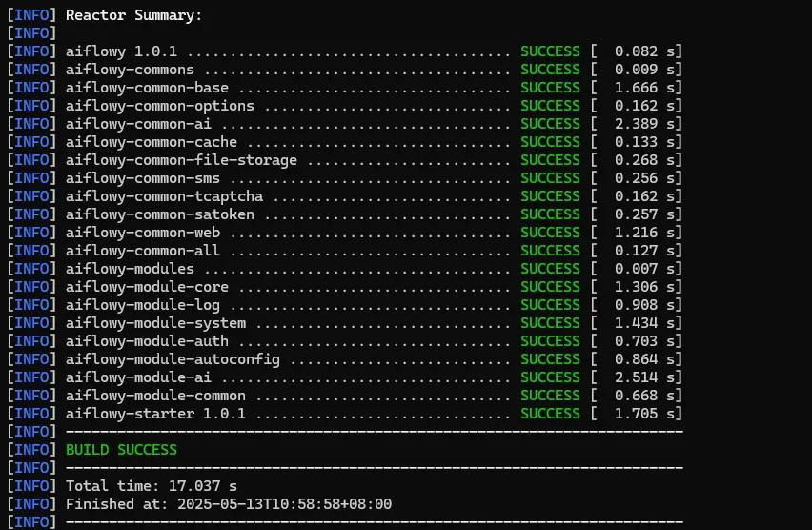Click the "aiflowy-common-file-storage" module name
The width and height of the screenshot is (812, 530).
[x=181, y=160]
